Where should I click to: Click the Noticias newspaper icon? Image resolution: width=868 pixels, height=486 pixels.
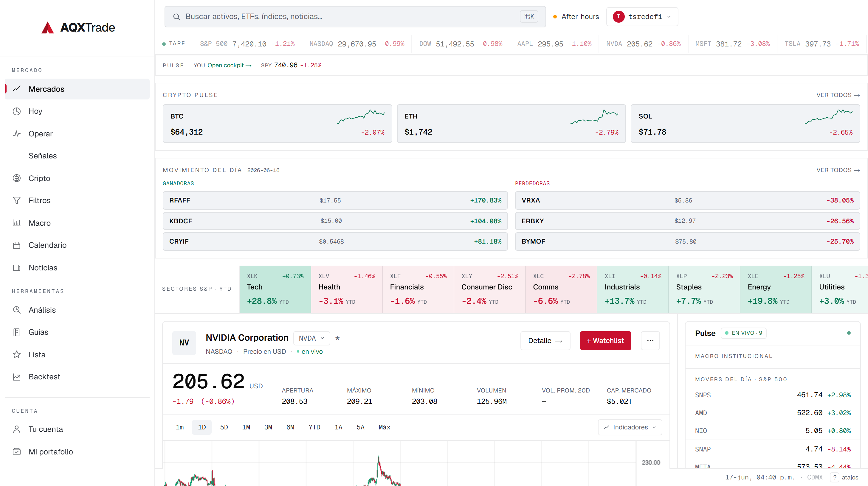16,268
